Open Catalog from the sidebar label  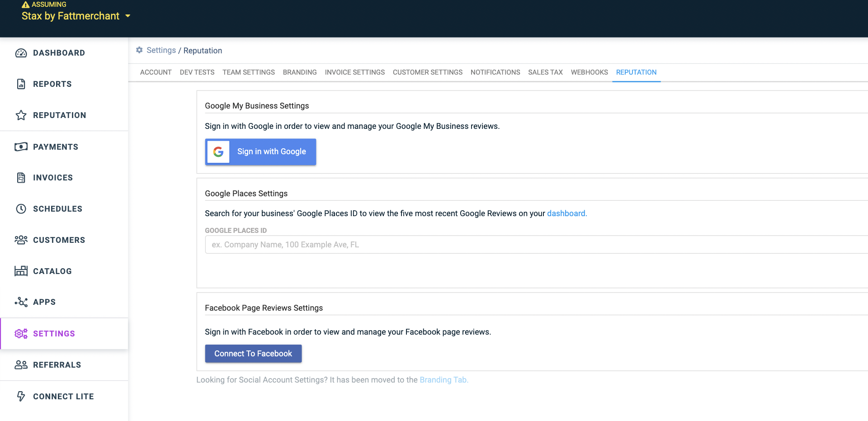point(52,271)
